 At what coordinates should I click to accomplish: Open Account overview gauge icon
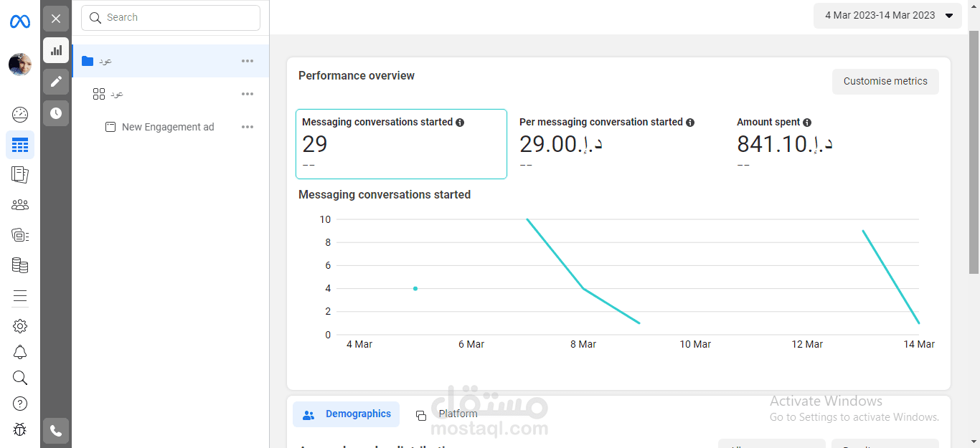click(x=20, y=114)
